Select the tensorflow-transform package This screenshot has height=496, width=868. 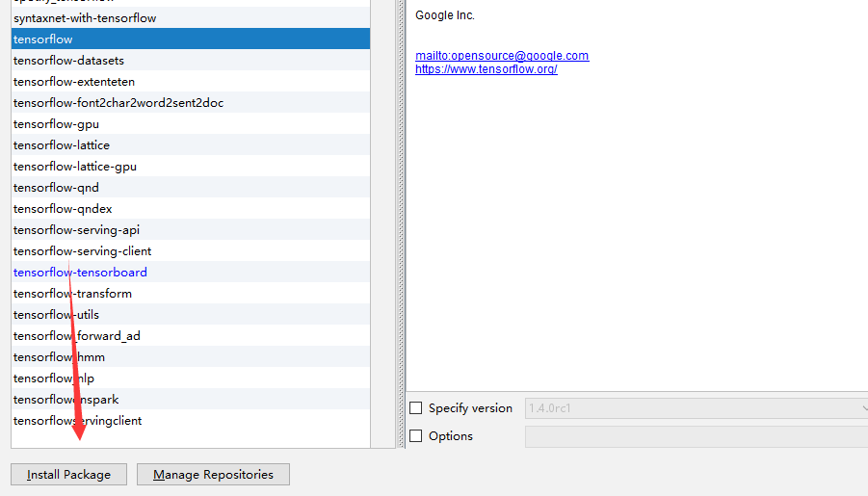click(x=191, y=294)
